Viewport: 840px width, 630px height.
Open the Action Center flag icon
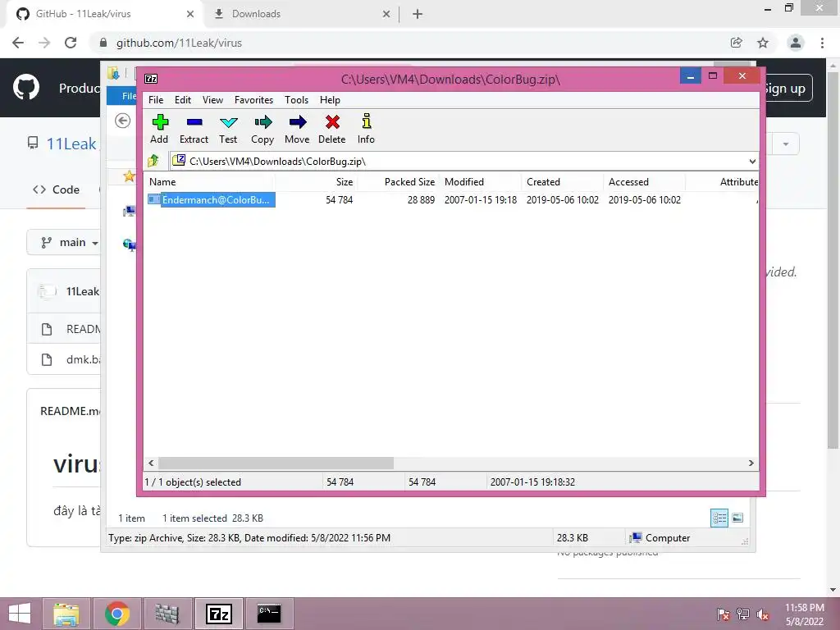click(x=724, y=614)
